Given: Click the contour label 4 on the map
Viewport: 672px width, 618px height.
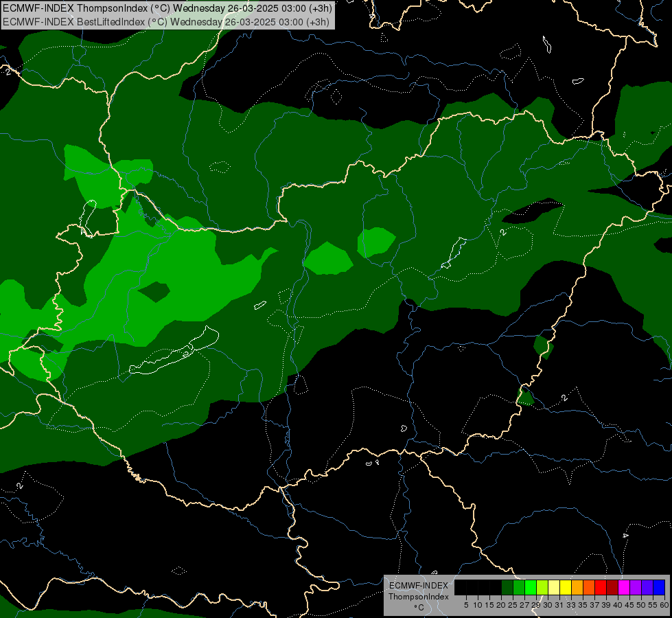Looking at the screenshot, I should click(625, 536).
